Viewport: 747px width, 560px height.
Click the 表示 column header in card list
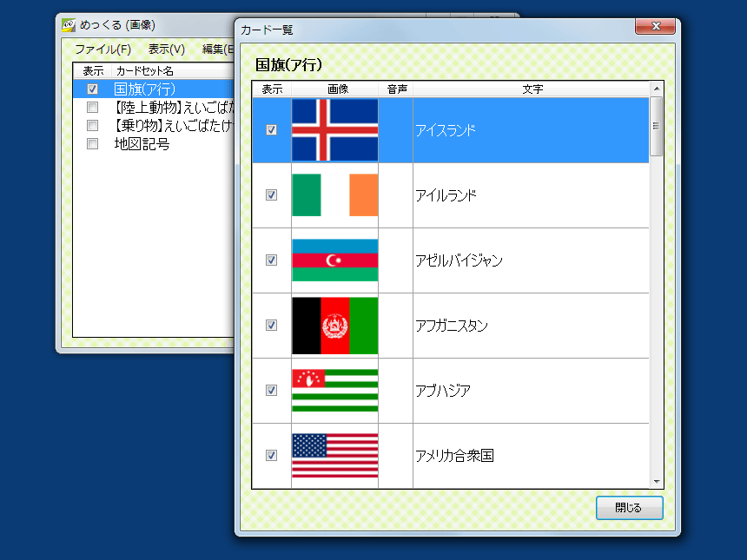tap(272, 89)
